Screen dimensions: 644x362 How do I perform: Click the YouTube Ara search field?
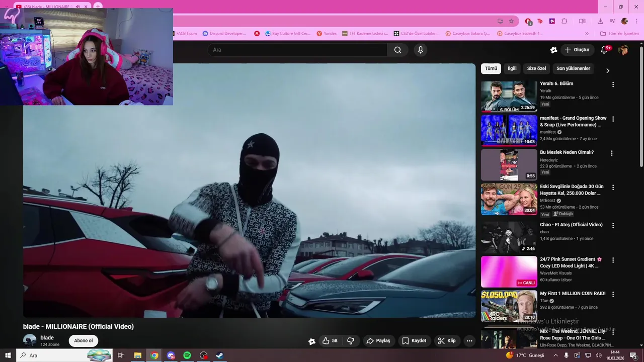[297, 50]
